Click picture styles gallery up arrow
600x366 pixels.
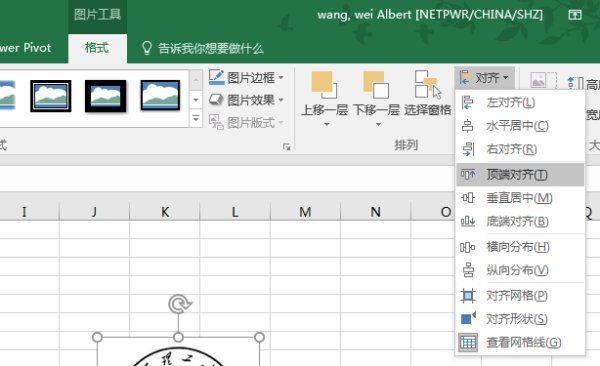tap(196, 80)
